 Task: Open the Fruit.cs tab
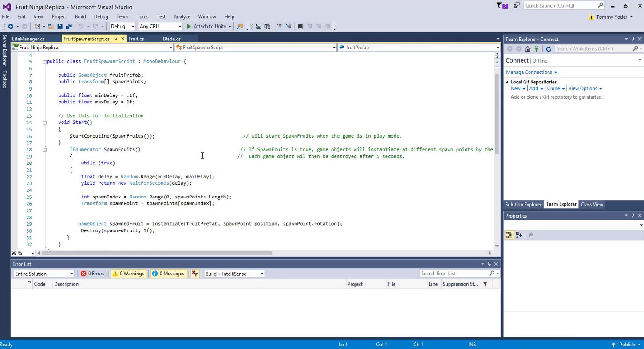click(x=136, y=39)
